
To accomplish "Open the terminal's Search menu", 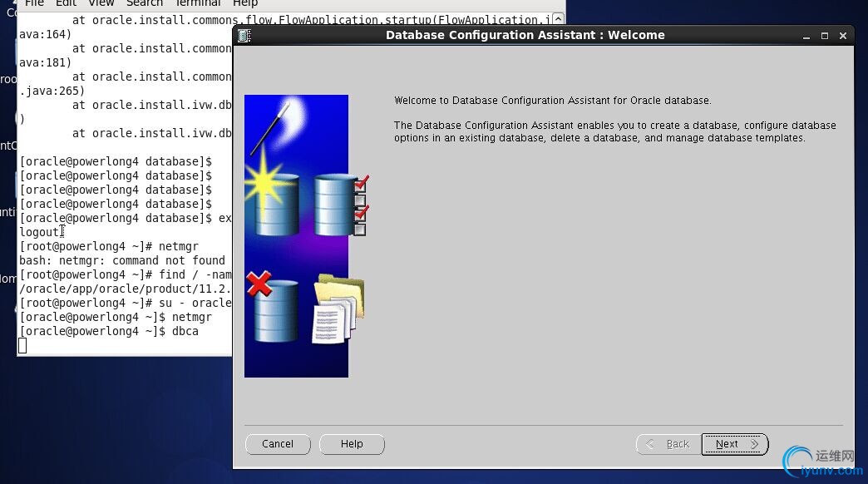I will point(145,3).
